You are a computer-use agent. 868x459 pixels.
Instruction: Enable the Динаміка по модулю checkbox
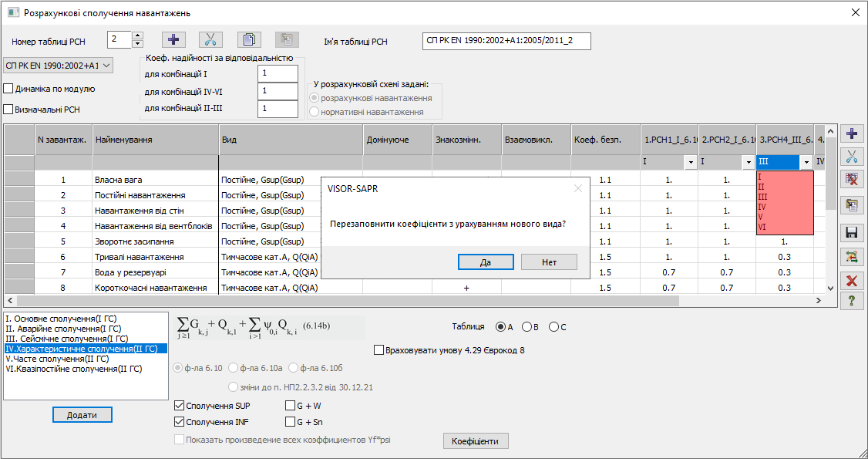(9, 89)
